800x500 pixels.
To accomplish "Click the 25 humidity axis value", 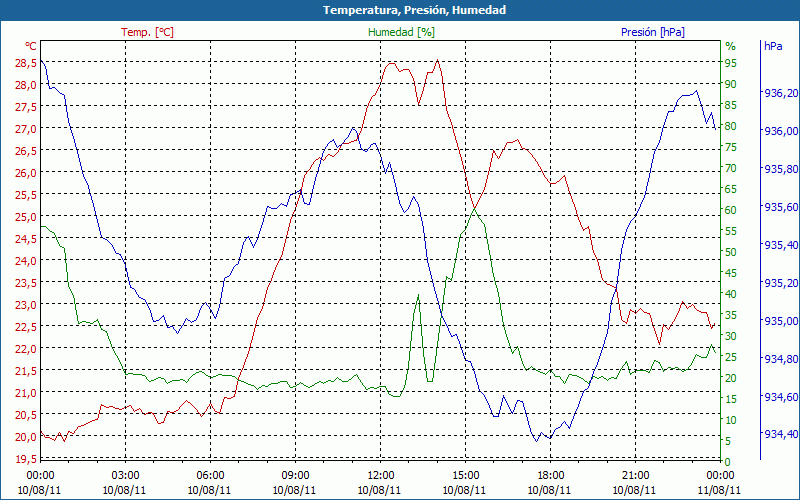I will point(731,357).
